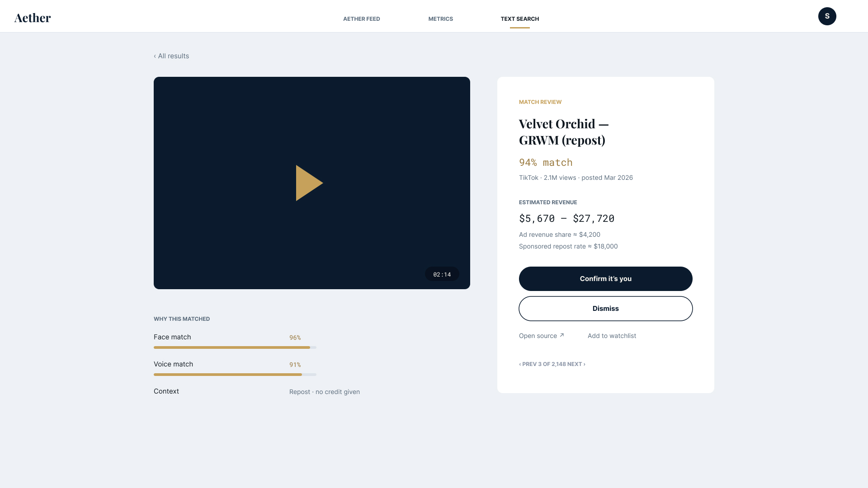
Task: Click the 3 OF 2,148 counter
Action: 552,364
